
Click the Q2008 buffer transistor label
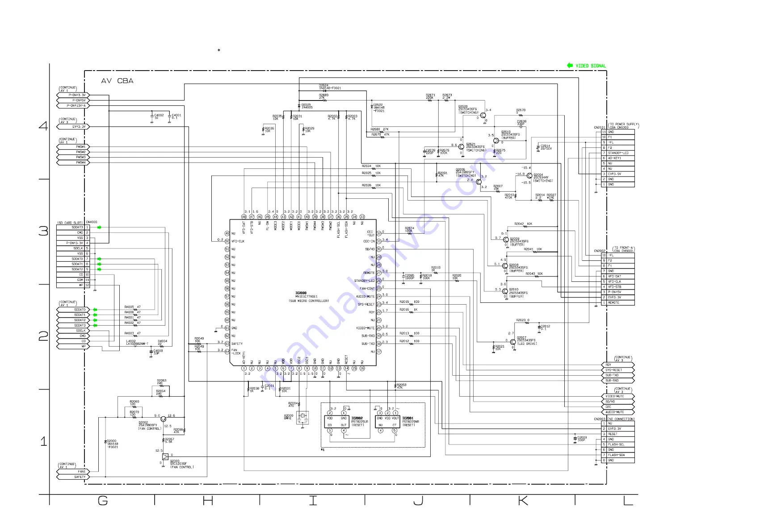(x=518, y=268)
